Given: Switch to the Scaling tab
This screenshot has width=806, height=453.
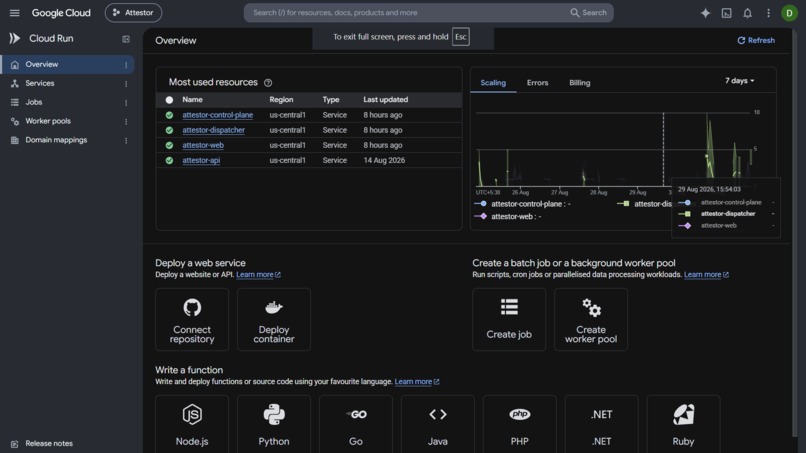Looking at the screenshot, I should point(493,83).
